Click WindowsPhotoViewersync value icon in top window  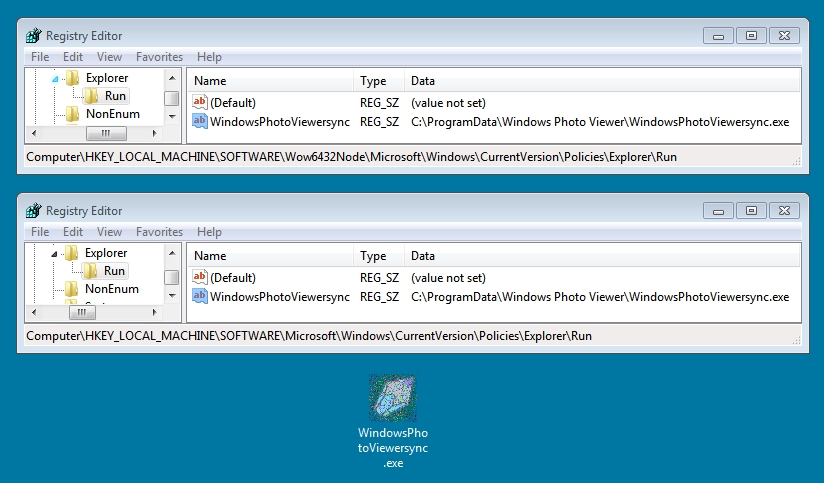coord(200,122)
